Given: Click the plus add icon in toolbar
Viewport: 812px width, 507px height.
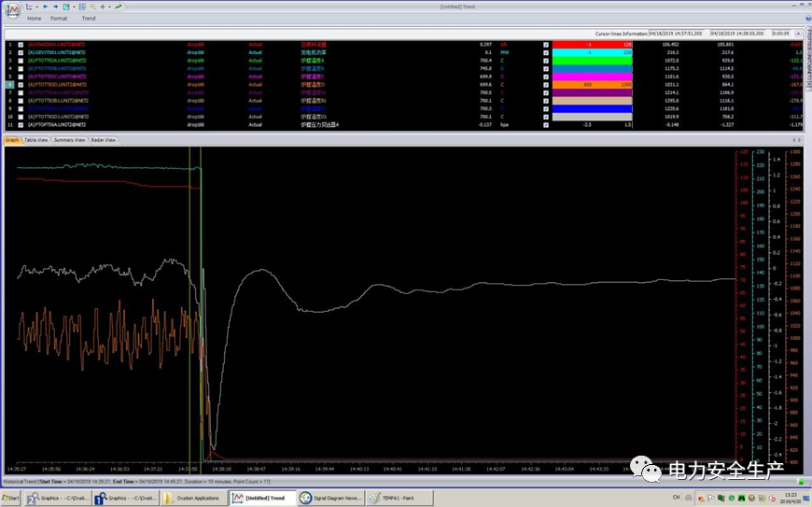Looking at the screenshot, I should tap(102, 7).
